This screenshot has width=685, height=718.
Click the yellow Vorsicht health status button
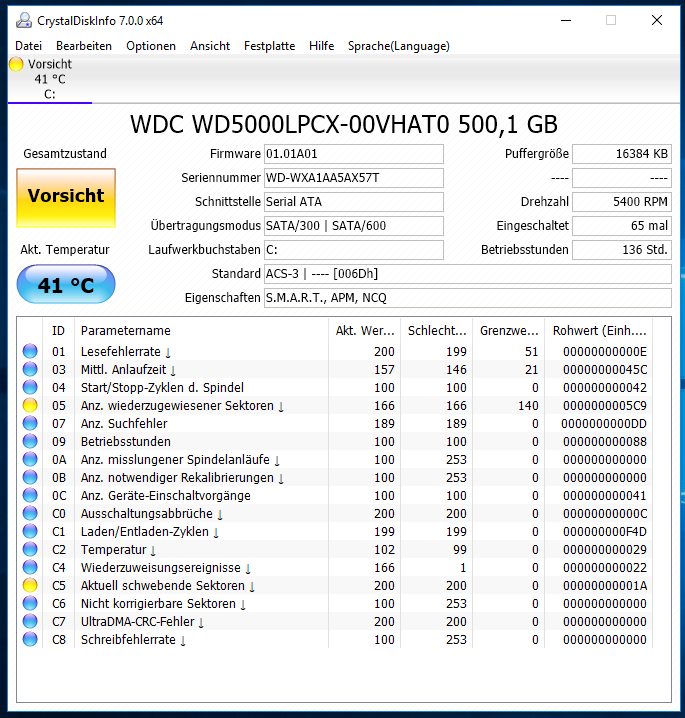[x=66, y=197]
